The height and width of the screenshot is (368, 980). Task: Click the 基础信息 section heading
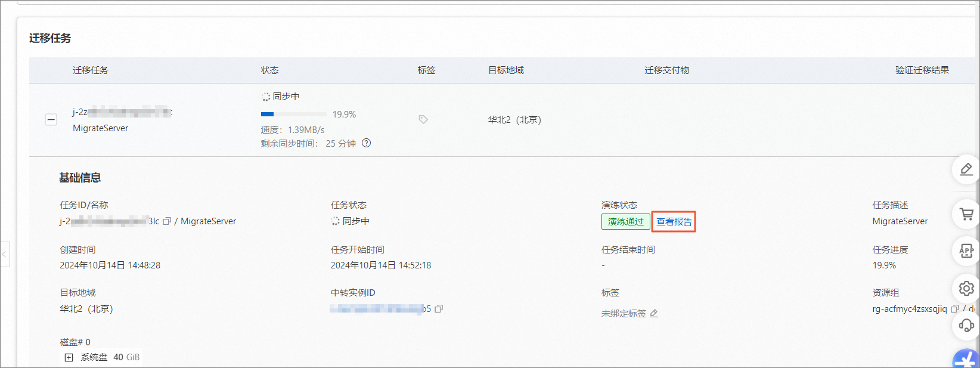click(x=80, y=178)
